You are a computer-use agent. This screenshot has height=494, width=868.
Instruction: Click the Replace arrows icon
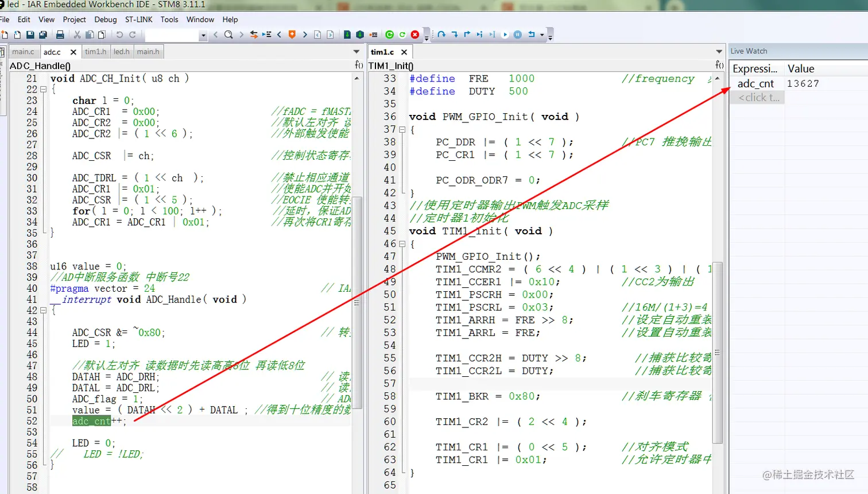click(254, 34)
